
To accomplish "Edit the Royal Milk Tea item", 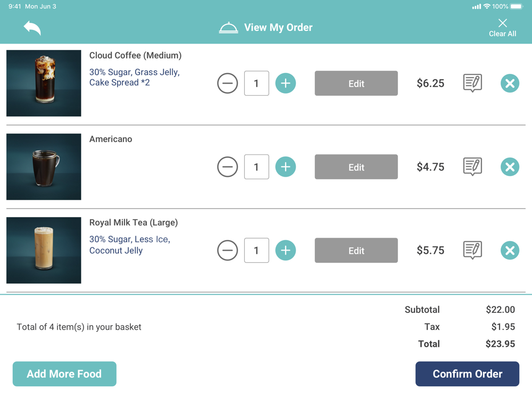I will [356, 251].
